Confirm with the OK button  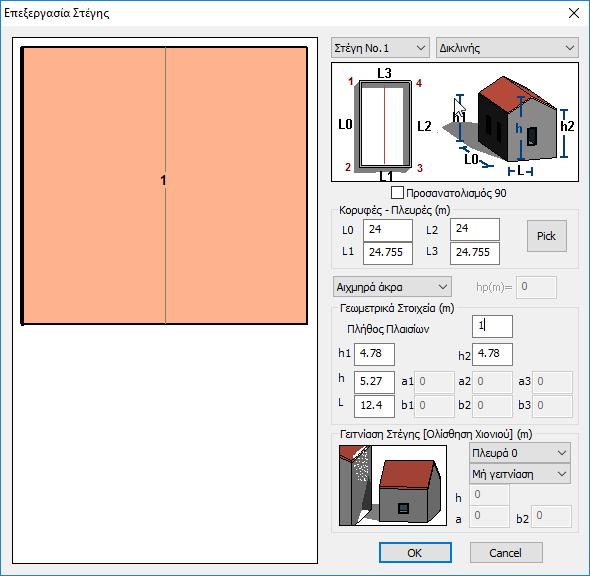click(415, 553)
